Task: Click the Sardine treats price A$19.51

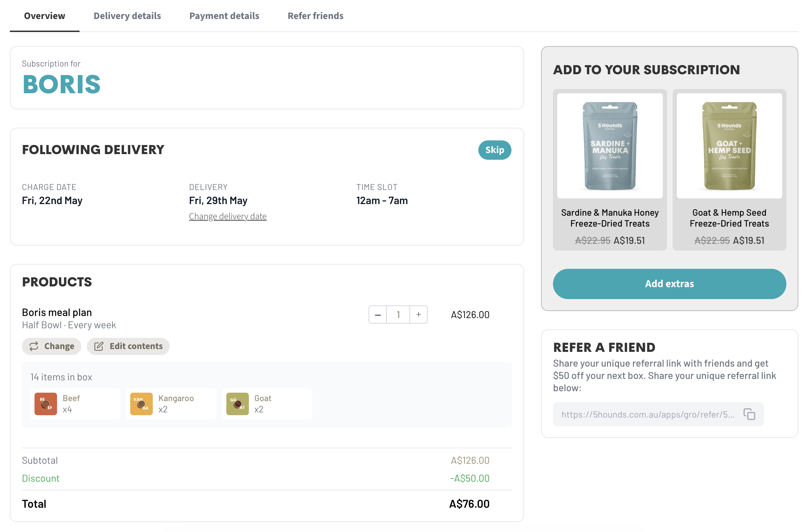Action: click(x=629, y=241)
